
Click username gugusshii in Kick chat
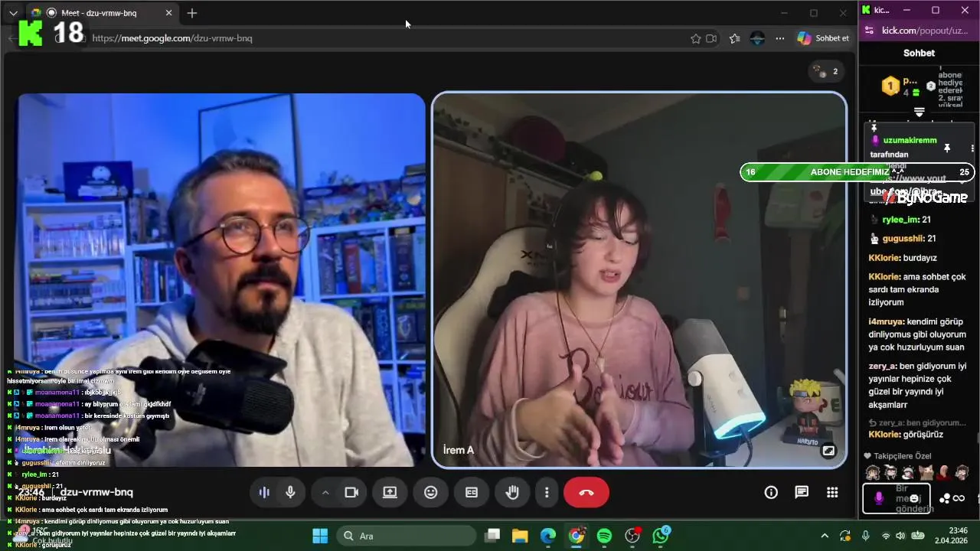[x=903, y=239]
